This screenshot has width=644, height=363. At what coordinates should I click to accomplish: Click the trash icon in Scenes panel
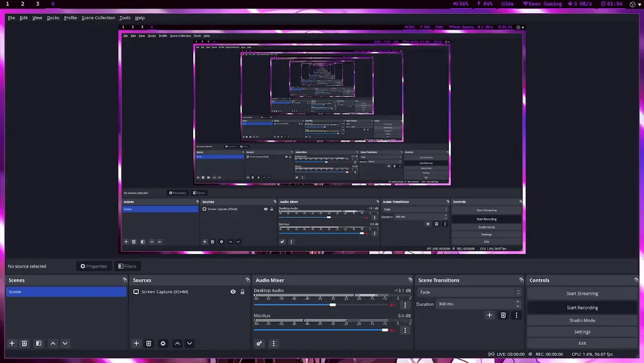24,343
